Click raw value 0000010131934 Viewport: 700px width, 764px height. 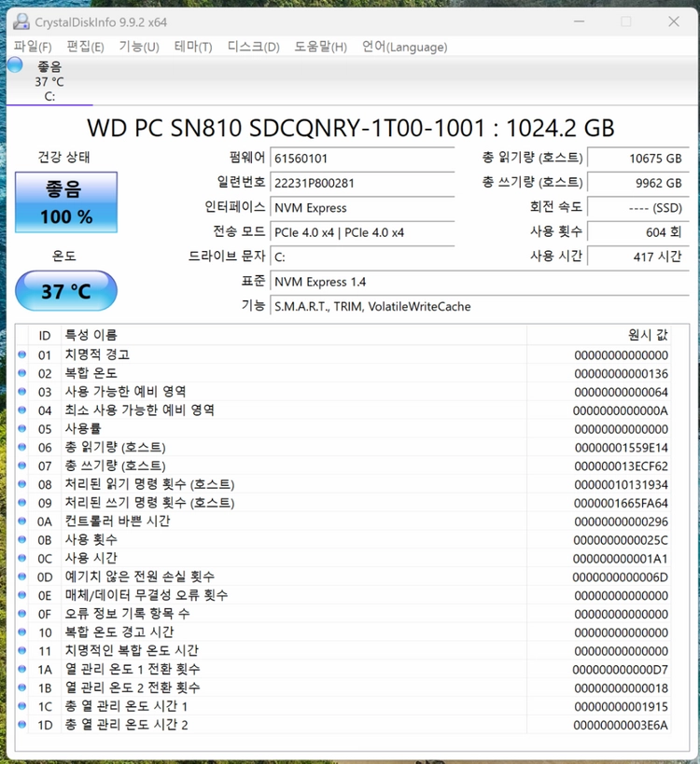tap(621, 485)
